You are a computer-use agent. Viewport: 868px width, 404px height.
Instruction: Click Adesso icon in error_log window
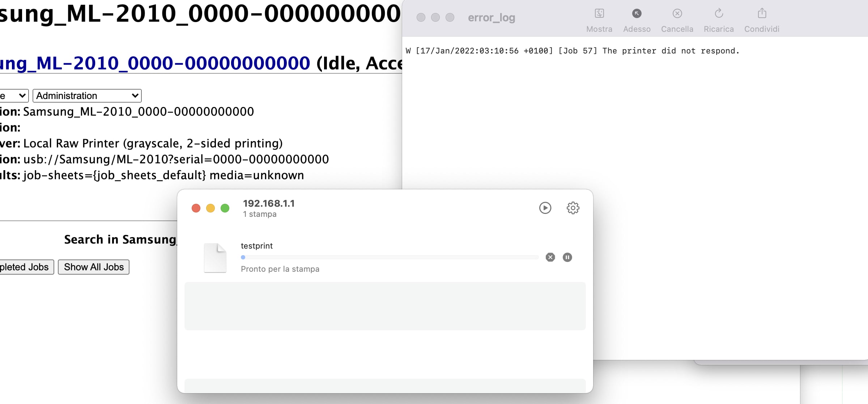click(637, 13)
